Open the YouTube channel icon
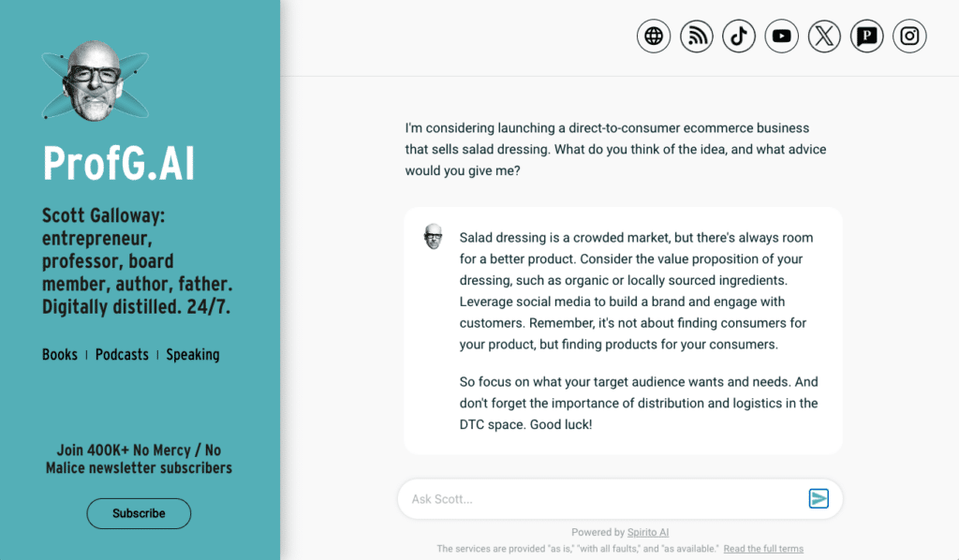Image resolution: width=959 pixels, height=560 pixels. (x=782, y=37)
